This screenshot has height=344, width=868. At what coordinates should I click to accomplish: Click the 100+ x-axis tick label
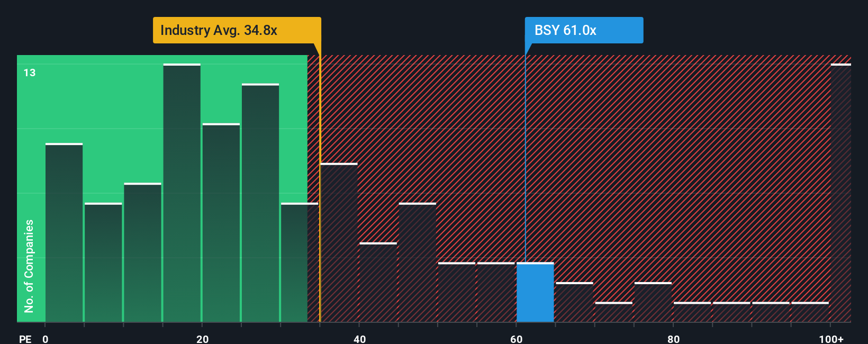click(x=831, y=339)
